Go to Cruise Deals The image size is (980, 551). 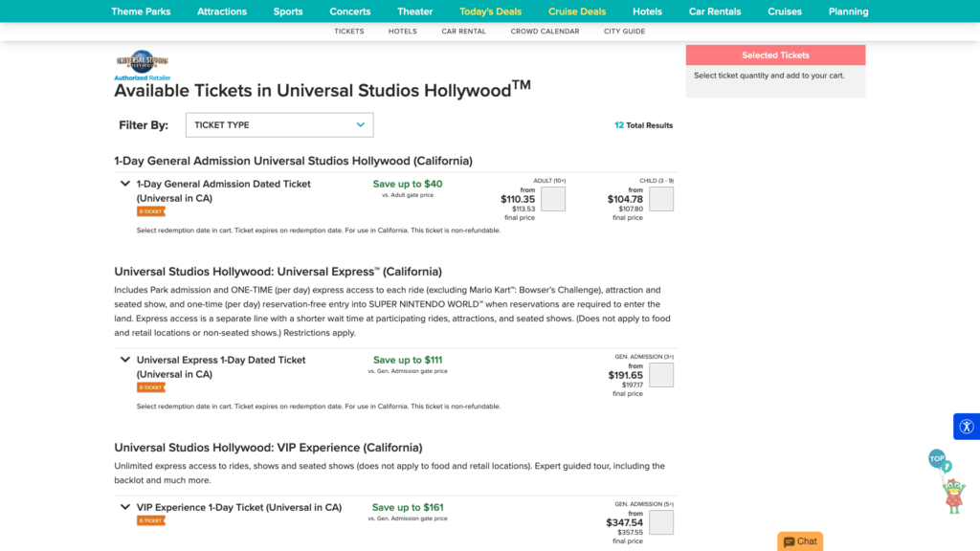pos(577,11)
